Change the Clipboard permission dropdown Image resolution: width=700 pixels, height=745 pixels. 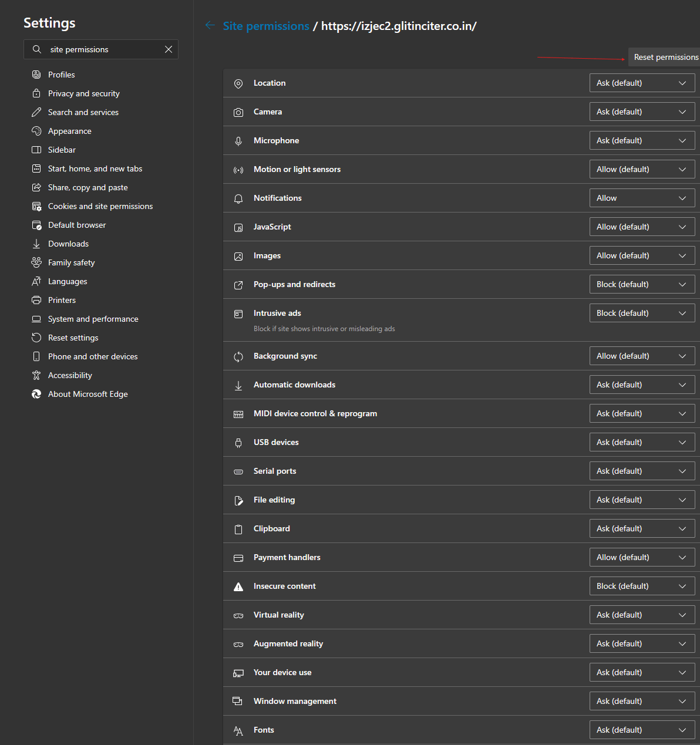642,528
